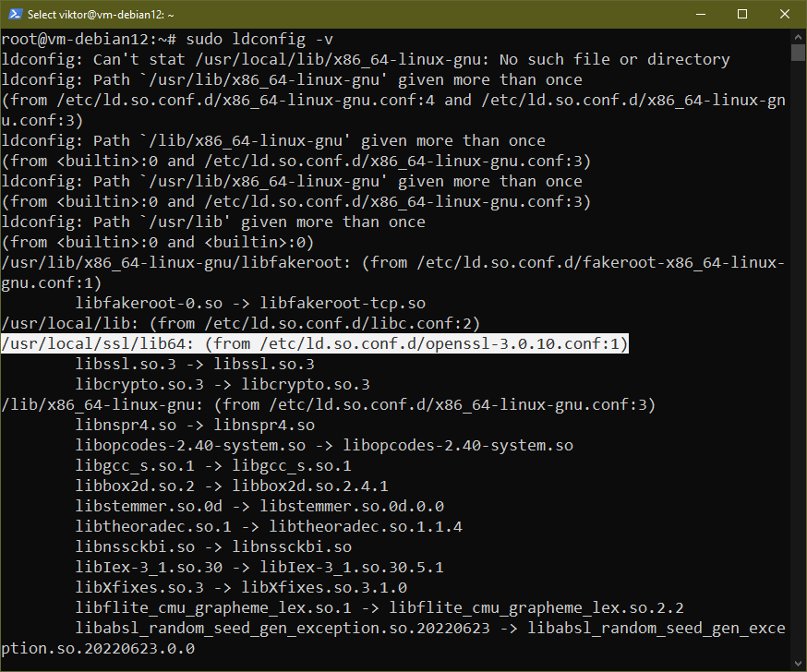Click the wrapped 'gnu.conf:1)' line

[52, 283]
